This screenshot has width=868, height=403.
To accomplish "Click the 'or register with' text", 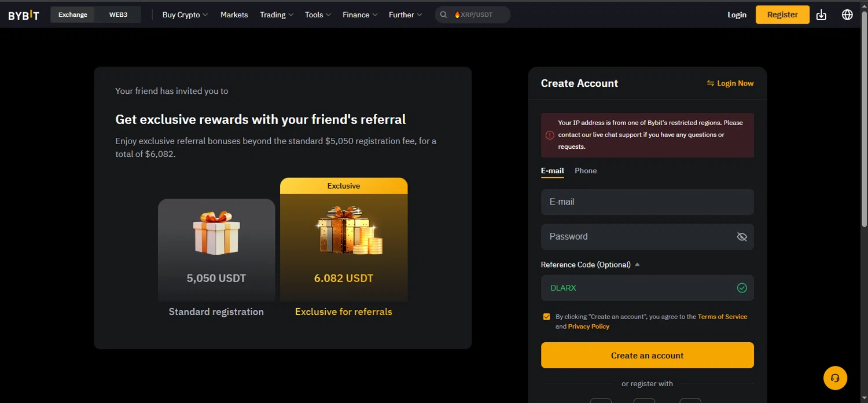I will 647,383.
